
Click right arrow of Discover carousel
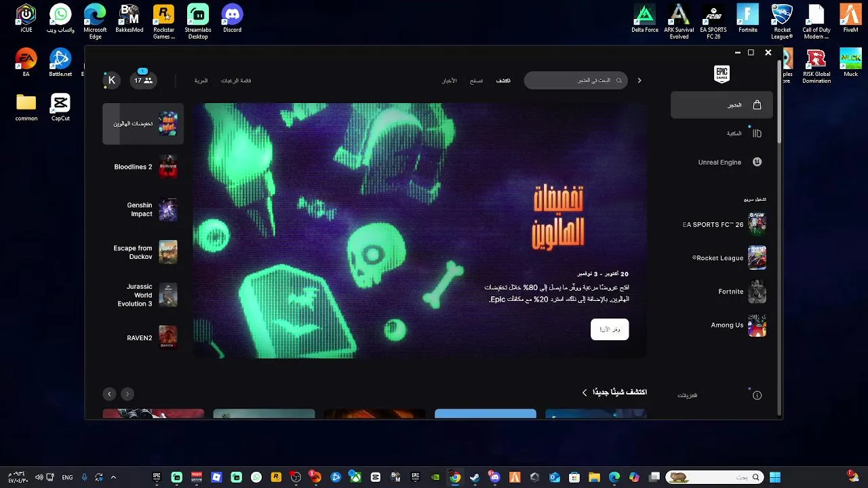pyautogui.click(x=127, y=394)
